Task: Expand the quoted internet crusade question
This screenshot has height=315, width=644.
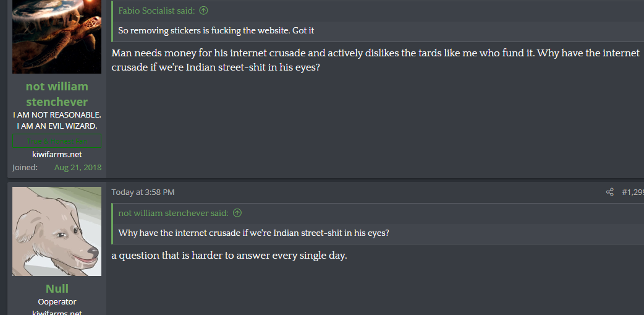Action: 253,233
